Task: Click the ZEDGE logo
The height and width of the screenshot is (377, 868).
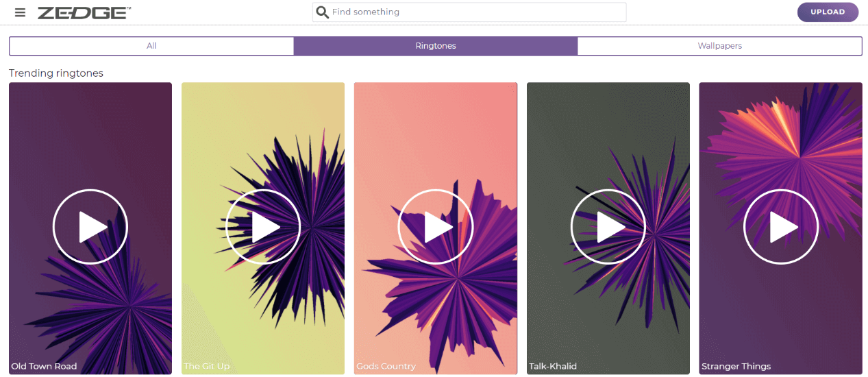Action: (84, 12)
